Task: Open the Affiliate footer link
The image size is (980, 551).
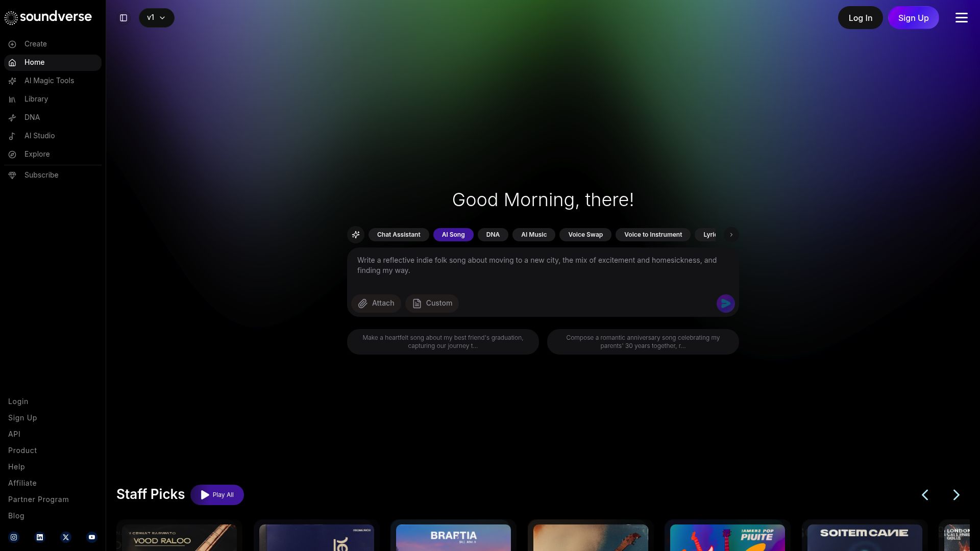Action: coord(22,483)
